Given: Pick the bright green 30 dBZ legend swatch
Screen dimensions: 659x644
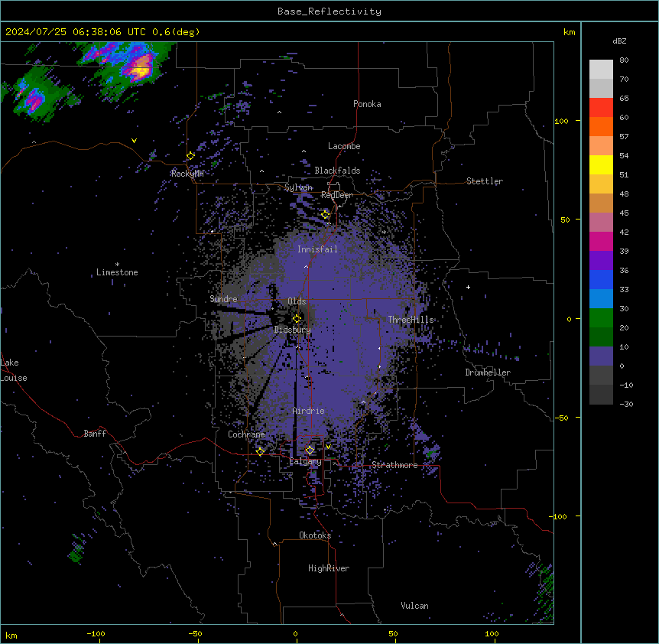Looking at the screenshot, I should point(601,318).
